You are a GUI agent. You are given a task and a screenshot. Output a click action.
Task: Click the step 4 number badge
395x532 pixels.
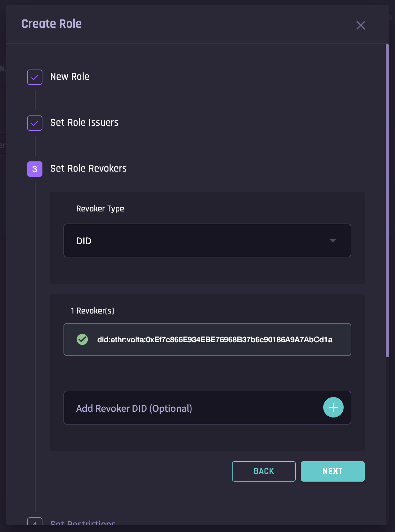[35, 522]
